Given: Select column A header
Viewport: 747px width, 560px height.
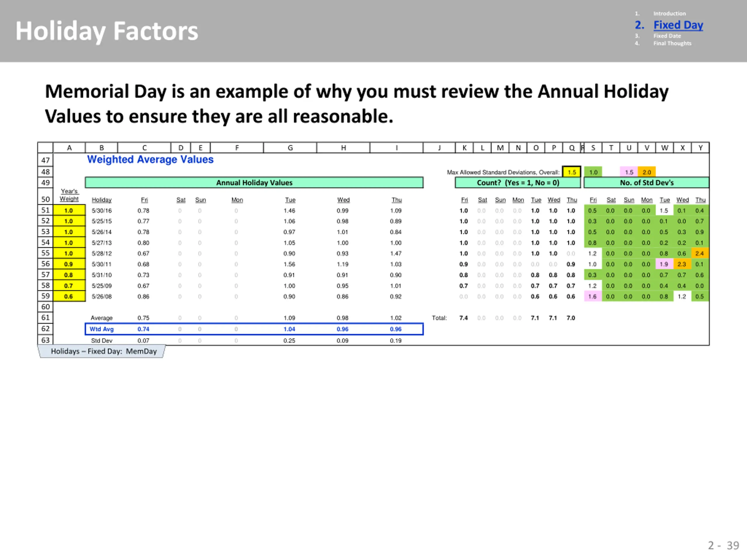Looking at the screenshot, I should (x=69, y=148).
